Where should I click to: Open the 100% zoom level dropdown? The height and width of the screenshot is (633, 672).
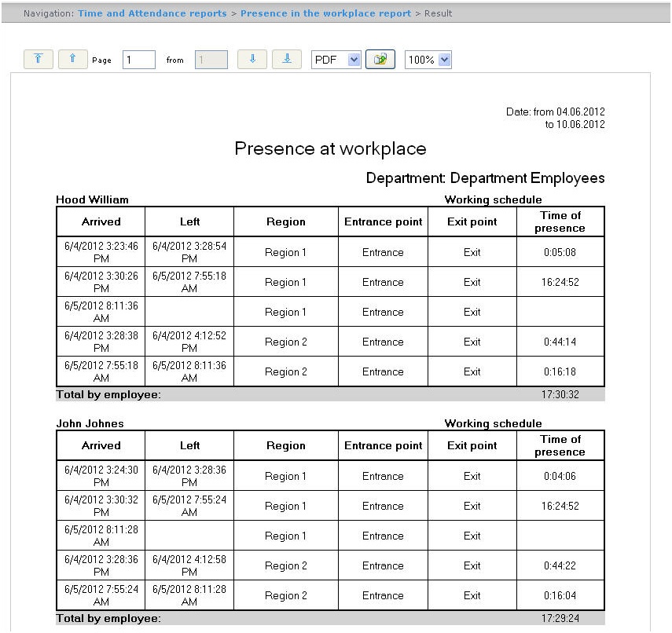pos(428,60)
